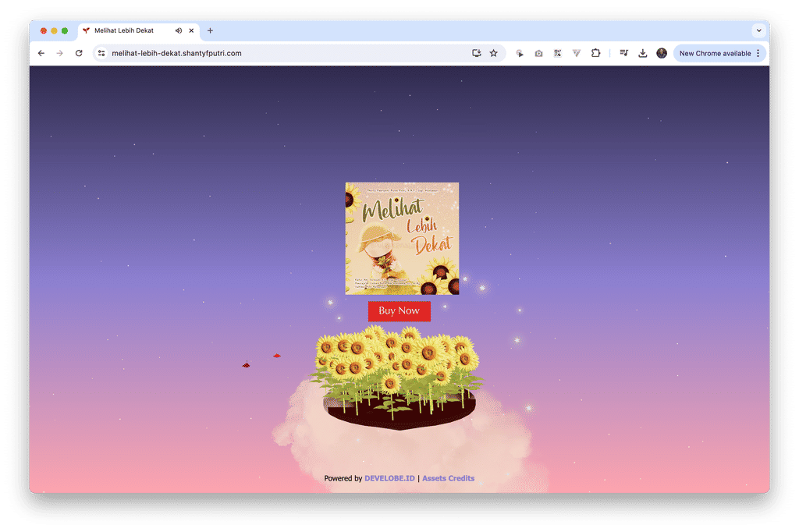Click the screenshot camera extension icon
The image size is (799, 532).
pos(538,53)
